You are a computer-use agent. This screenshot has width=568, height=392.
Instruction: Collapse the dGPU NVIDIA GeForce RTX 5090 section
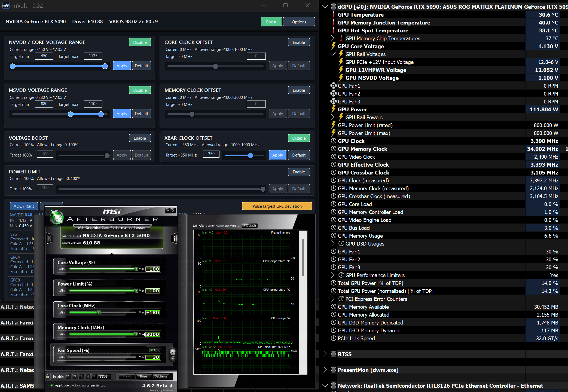point(325,7)
